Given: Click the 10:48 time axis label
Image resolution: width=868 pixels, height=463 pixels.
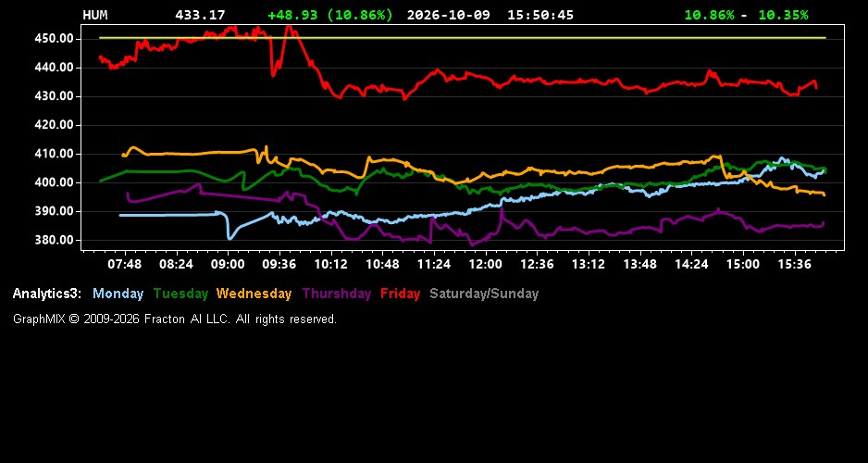Looking at the screenshot, I should (x=382, y=264).
